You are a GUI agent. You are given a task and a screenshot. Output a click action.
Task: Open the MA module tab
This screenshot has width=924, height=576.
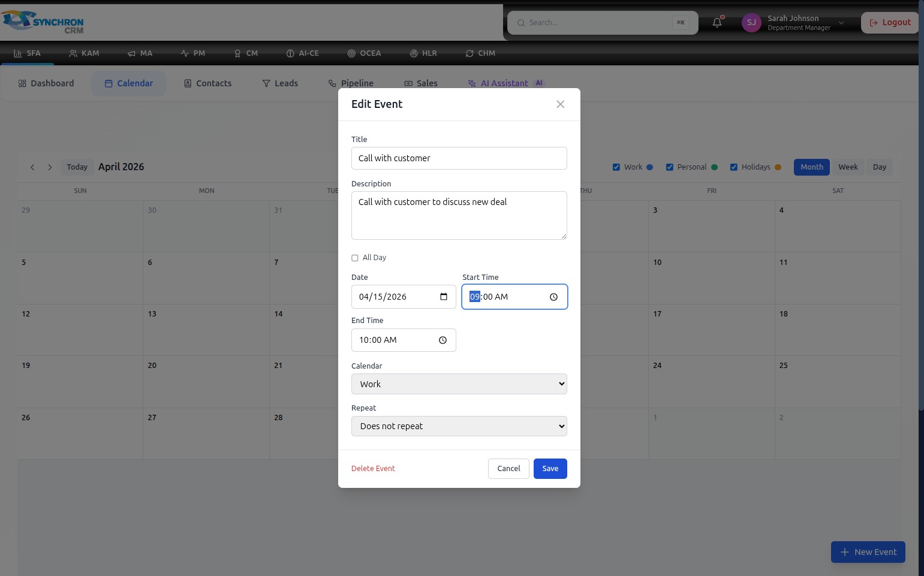tap(140, 53)
